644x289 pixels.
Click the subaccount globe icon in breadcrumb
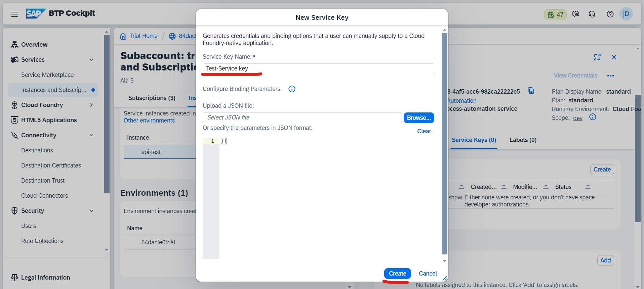(x=172, y=36)
